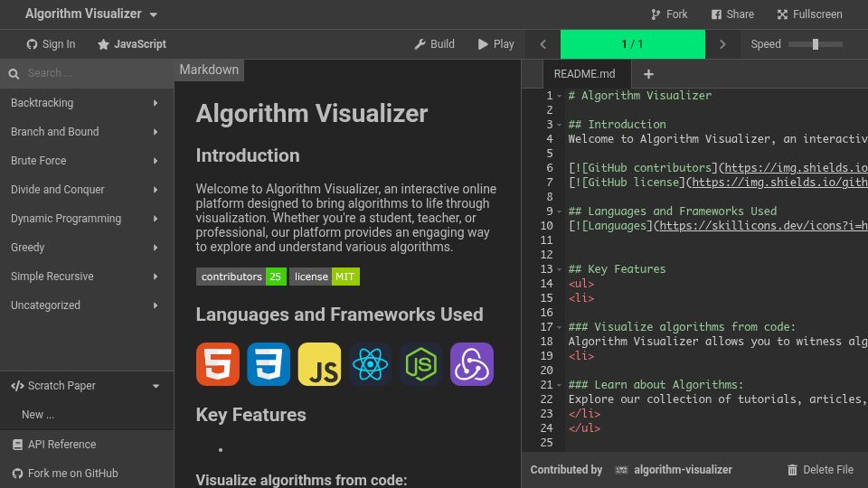The width and height of the screenshot is (868, 488).
Task: Fold code at line 1 arrow
Action: 559,97
